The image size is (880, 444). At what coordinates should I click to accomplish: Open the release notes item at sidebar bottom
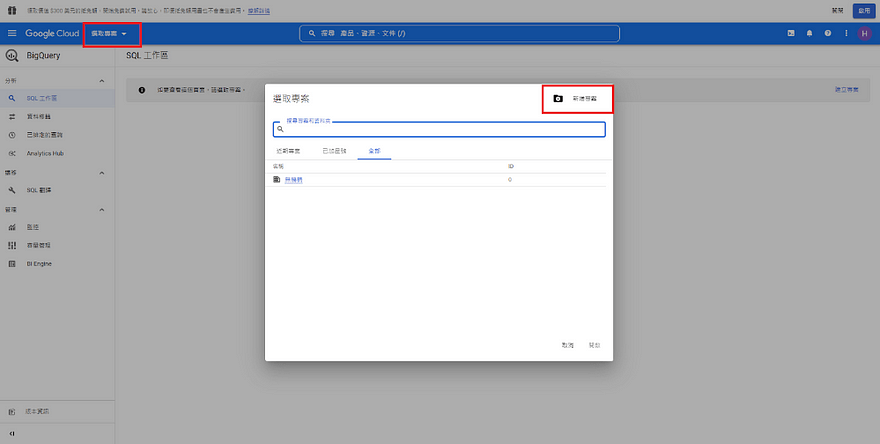[57, 411]
